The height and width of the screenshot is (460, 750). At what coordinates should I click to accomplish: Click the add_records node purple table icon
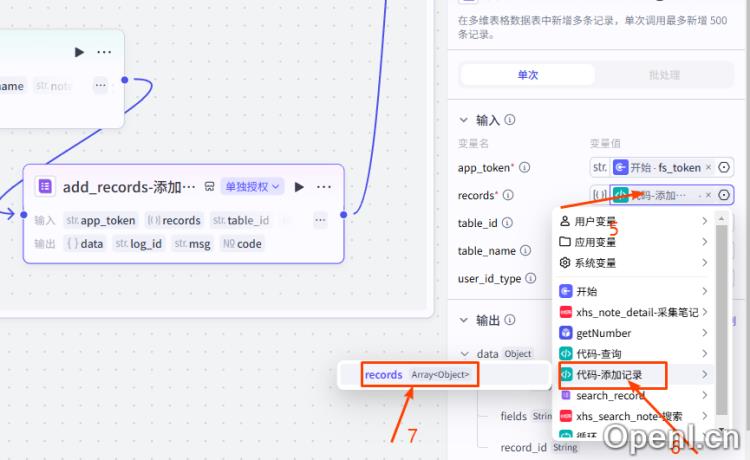pyautogui.click(x=45, y=186)
